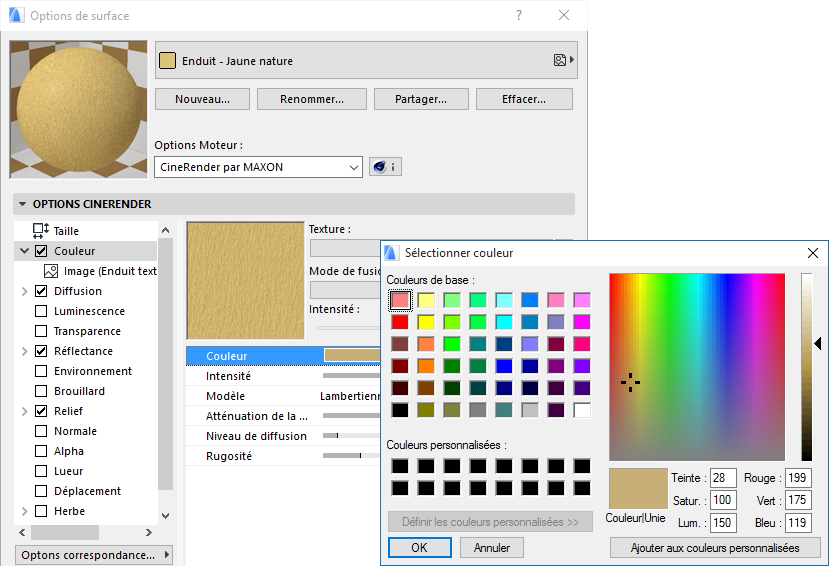Enable the Environnement checkbox
This screenshot has width=829, height=566.
point(41,371)
